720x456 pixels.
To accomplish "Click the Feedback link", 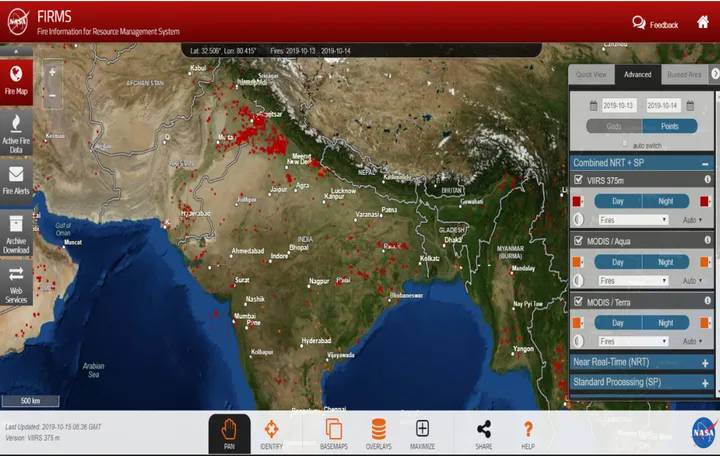I will pos(655,24).
